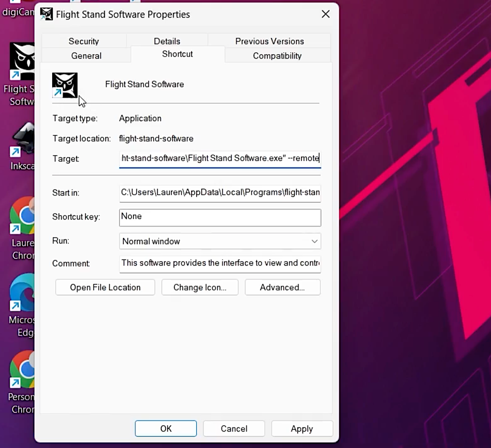Click the Open File Location button
Image resolution: width=491 pixels, height=448 pixels.
105,287
